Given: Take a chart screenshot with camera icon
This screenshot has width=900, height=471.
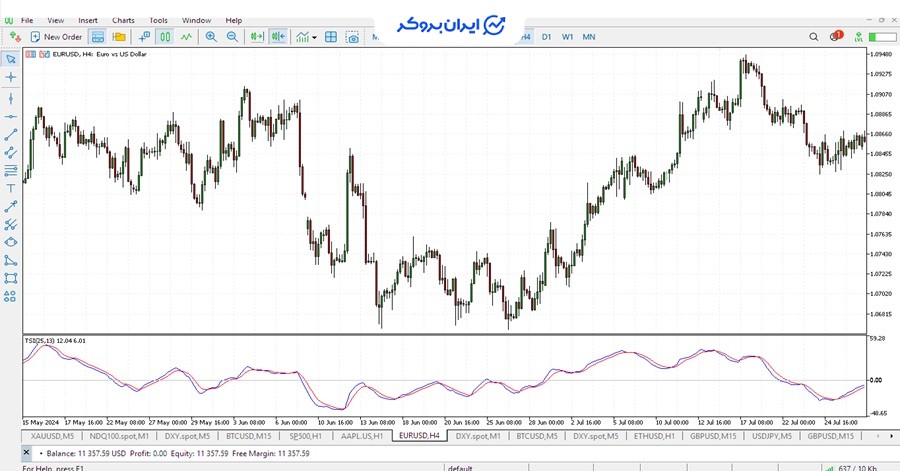Looking at the screenshot, I should tap(352, 37).
